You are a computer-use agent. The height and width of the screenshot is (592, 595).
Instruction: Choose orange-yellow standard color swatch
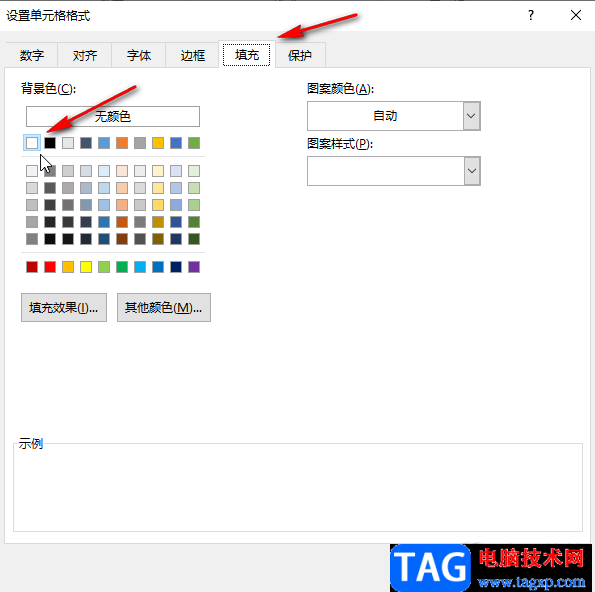tap(68, 267)
